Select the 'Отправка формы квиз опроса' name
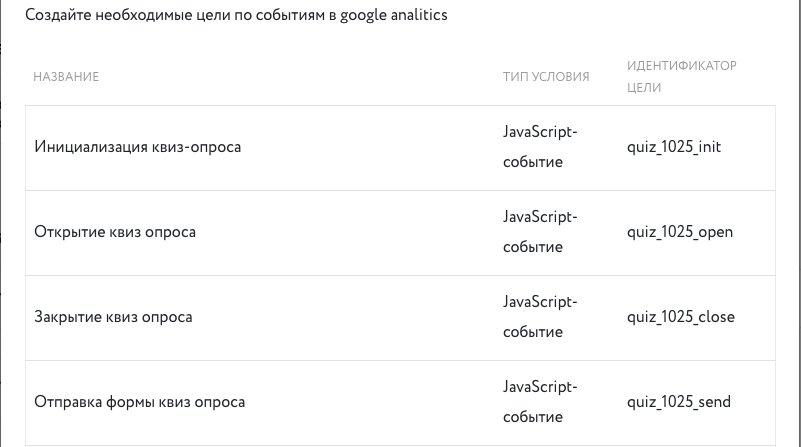801x447 pixels. point(139,402)
